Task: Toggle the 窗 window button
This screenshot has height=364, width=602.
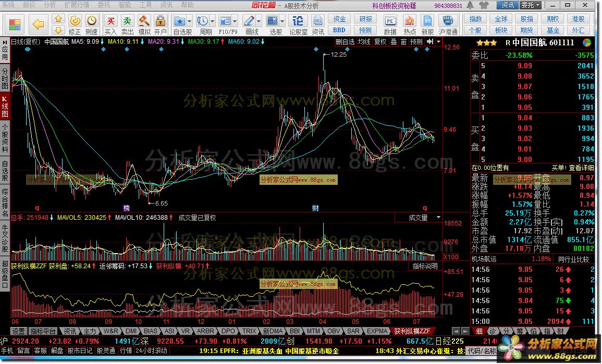Action: [x=403, y=42]
